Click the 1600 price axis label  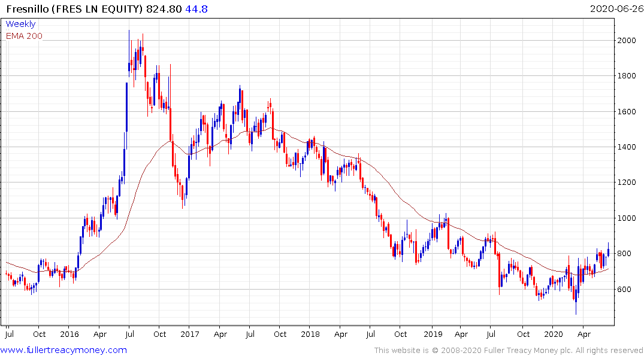[x=627, y=112]
